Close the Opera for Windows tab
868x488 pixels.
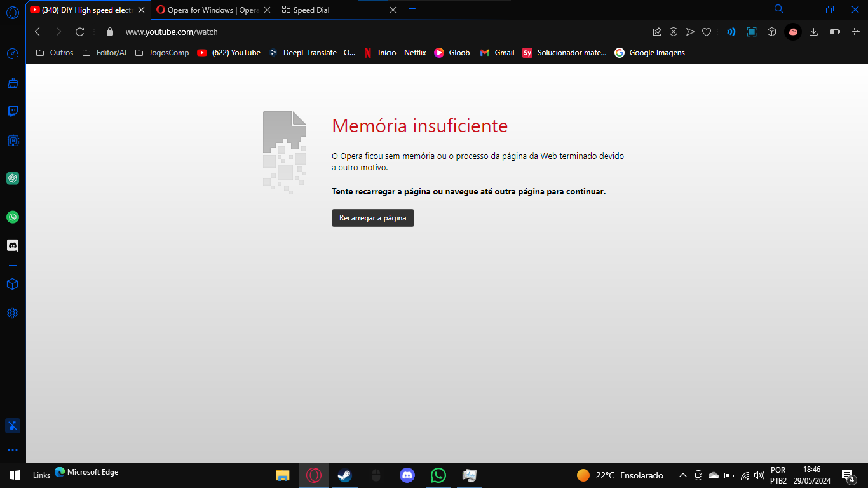[267, 10]
